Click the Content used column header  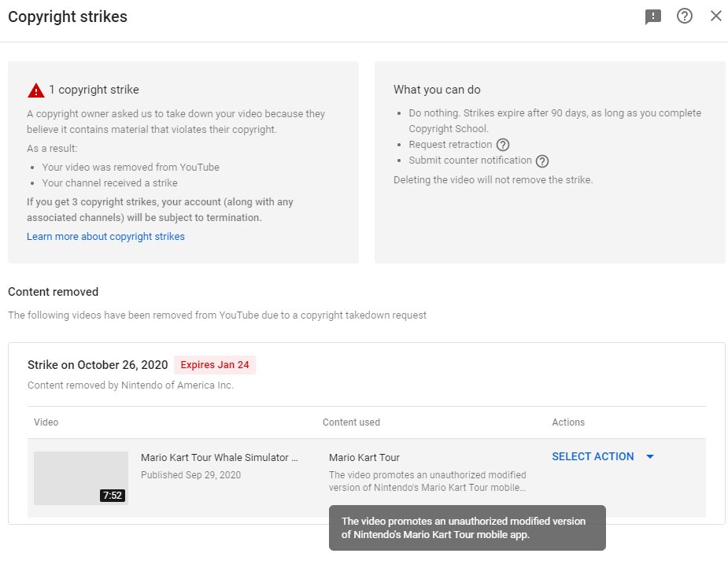351,422
